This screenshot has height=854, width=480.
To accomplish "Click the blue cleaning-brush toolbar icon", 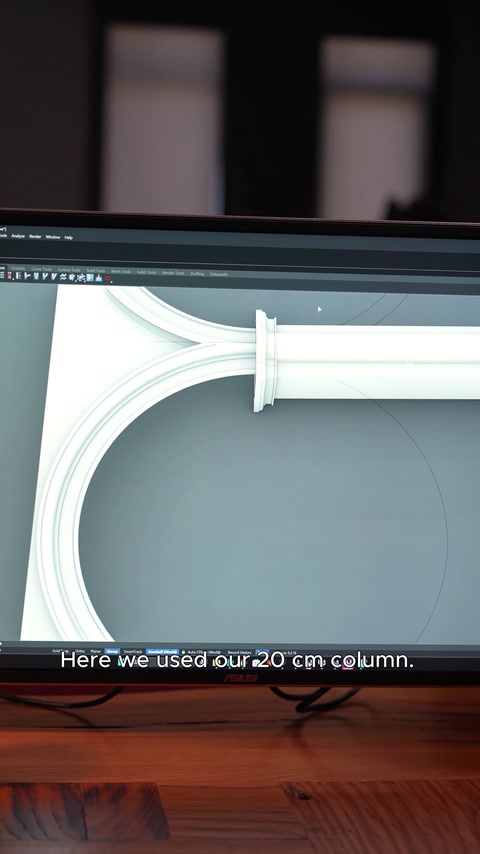I will tap(99, 278).
